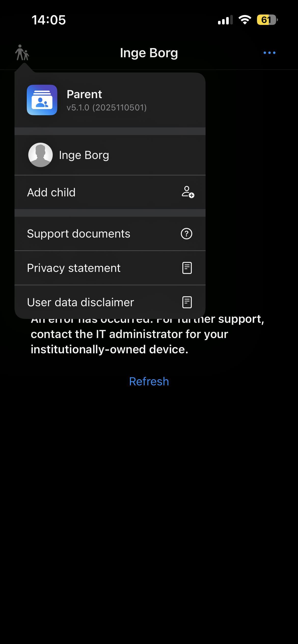The height and width of the screenshot is (644, 298).
Task: Open the three-dot more options menu
Action: click(269, 53)
